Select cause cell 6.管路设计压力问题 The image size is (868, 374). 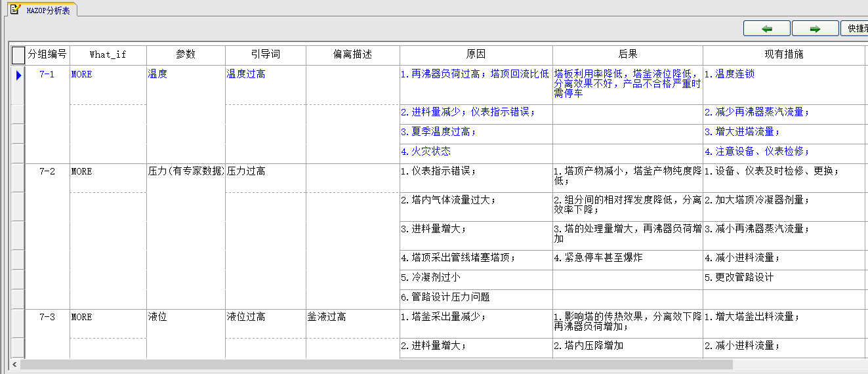(476, 299)
